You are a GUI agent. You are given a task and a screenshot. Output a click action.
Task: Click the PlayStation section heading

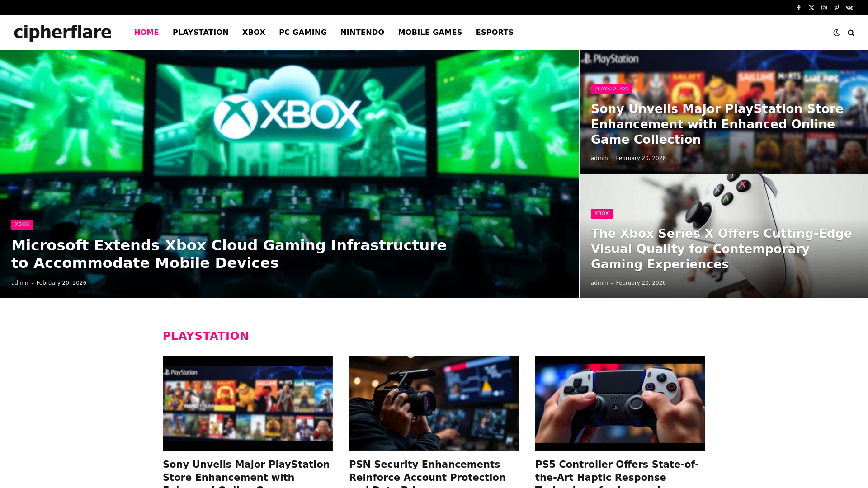206,336
